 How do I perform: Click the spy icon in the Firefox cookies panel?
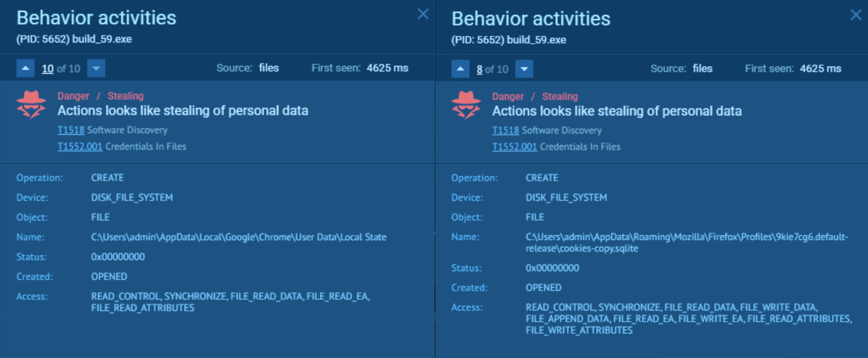[466, 105]
